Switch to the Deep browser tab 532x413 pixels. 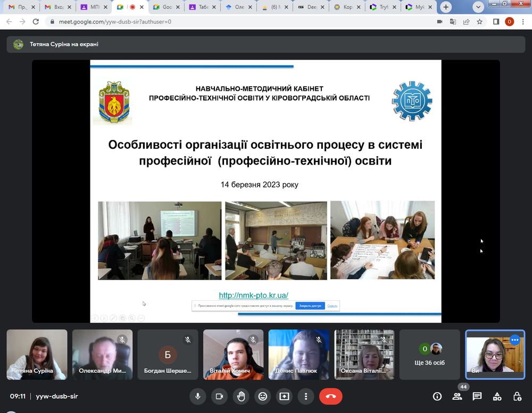pyautogui.click(x=312, y=7)
